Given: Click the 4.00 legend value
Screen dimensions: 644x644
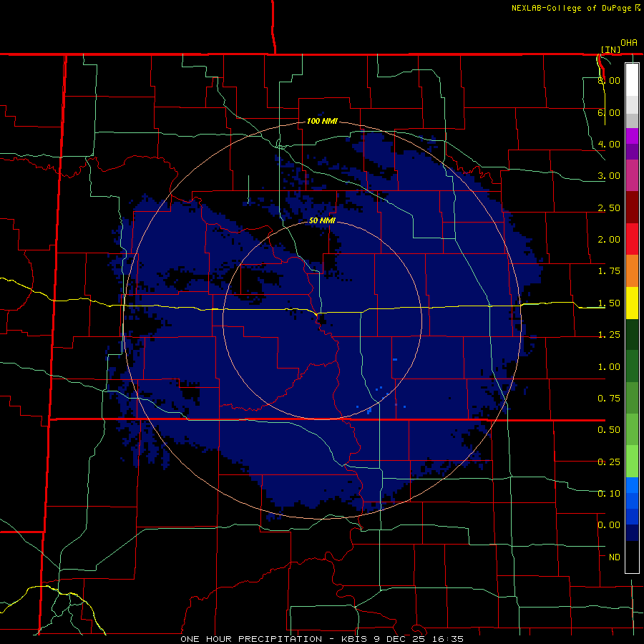Looking at the screenshot, I should tap(609, 144).
